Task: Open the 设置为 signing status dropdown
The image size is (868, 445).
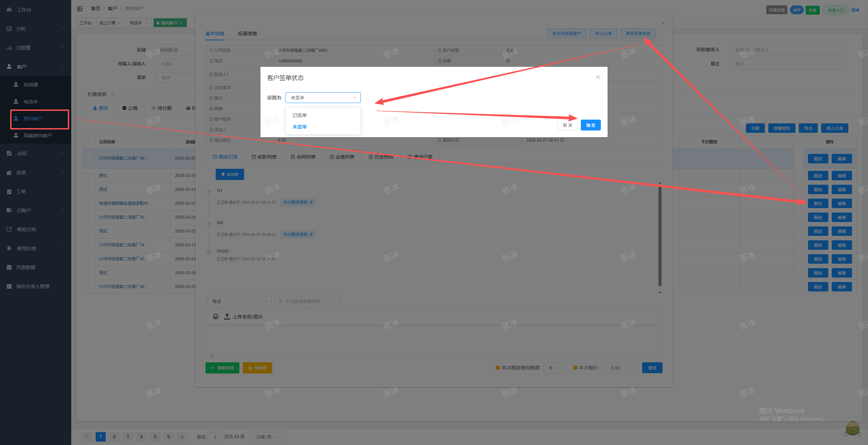Action: click(323, 98)
